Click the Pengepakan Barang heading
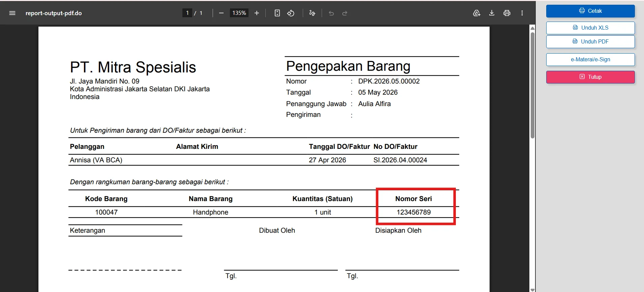This screenshot has width=644, height=292. (348, 66)
